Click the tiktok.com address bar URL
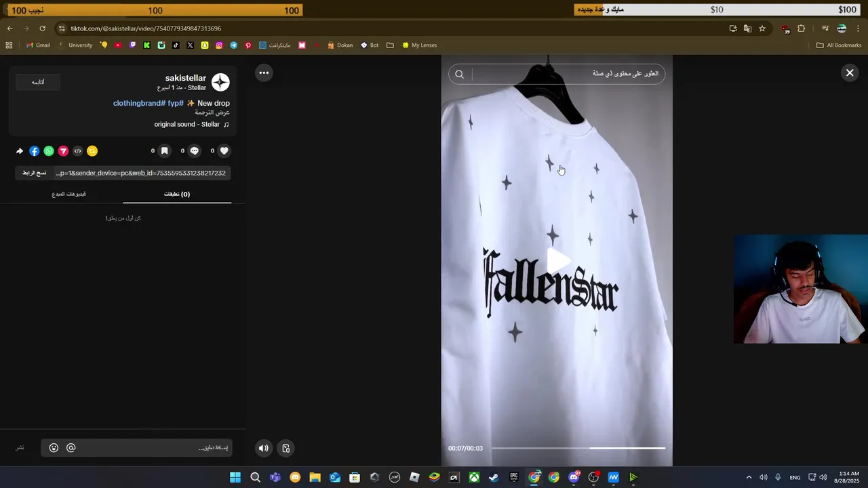This screenshot has height=488, width=868. pyautogui.click(x=146, y=28)
